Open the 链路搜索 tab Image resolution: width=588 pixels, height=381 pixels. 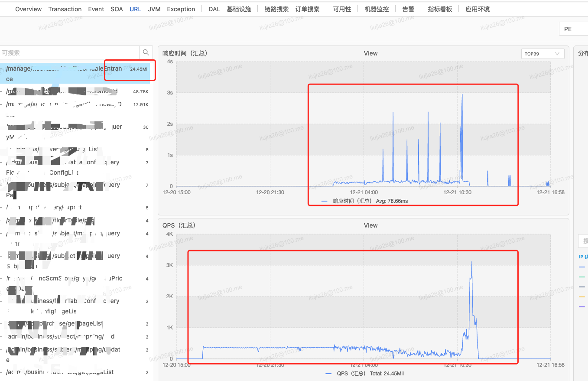coord(276,9)
